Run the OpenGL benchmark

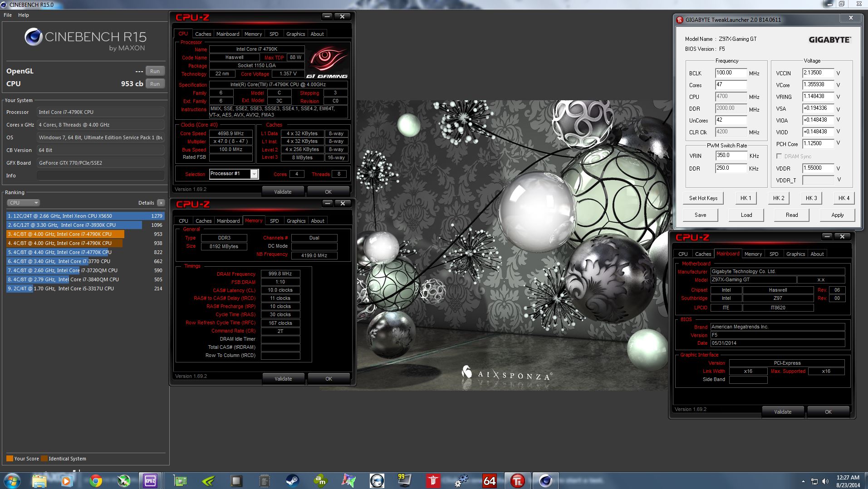155,71
